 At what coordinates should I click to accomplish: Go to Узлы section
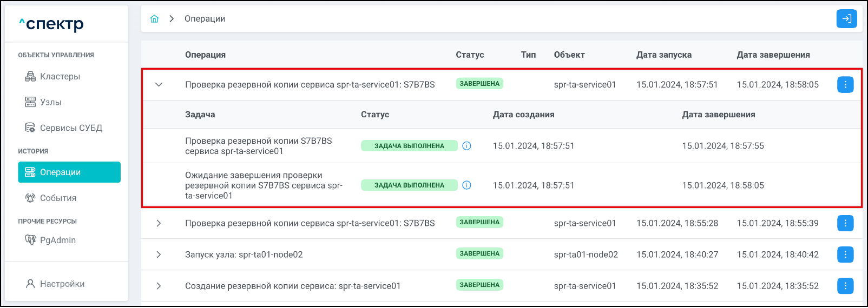pos(50,102)
